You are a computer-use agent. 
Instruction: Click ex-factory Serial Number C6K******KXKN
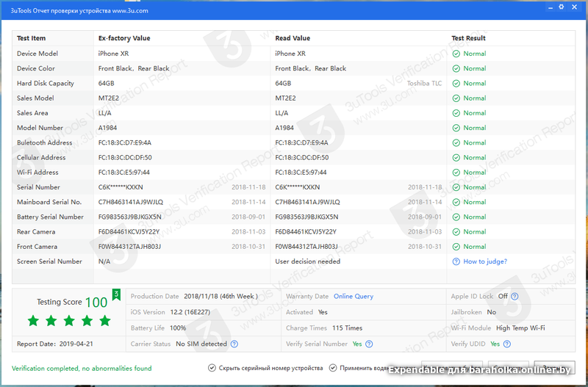[121, 187]
